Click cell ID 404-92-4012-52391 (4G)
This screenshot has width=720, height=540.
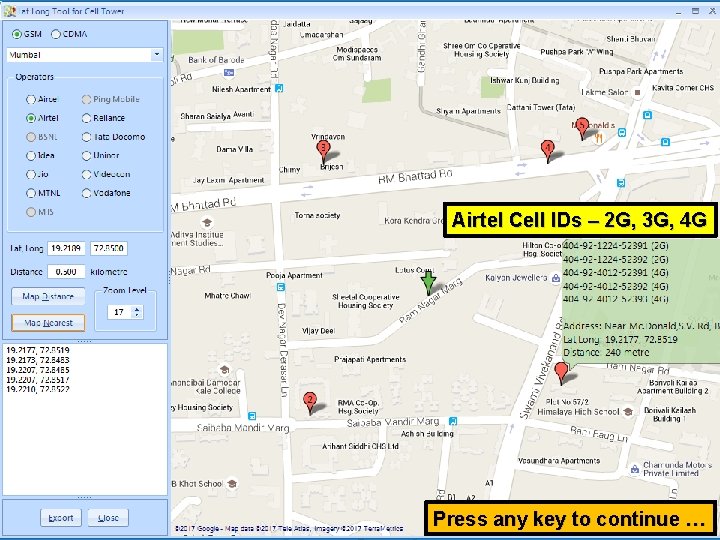(616, 272)
